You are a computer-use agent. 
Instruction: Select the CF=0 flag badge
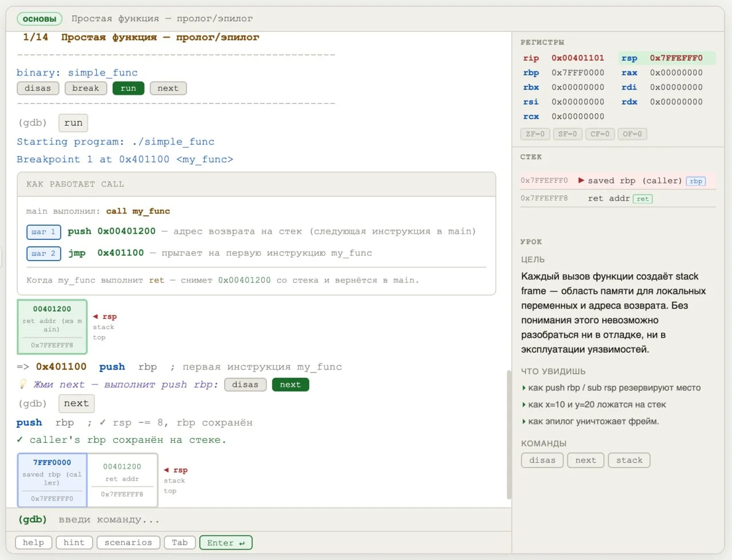coord(600,134)
